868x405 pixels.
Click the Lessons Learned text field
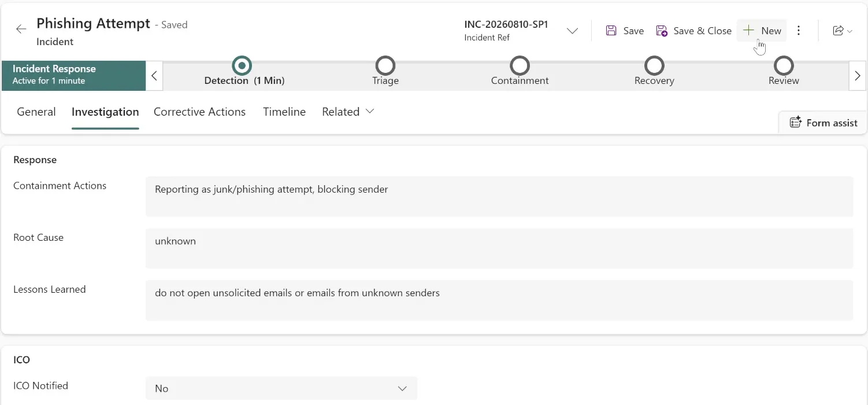click(499, 300)
